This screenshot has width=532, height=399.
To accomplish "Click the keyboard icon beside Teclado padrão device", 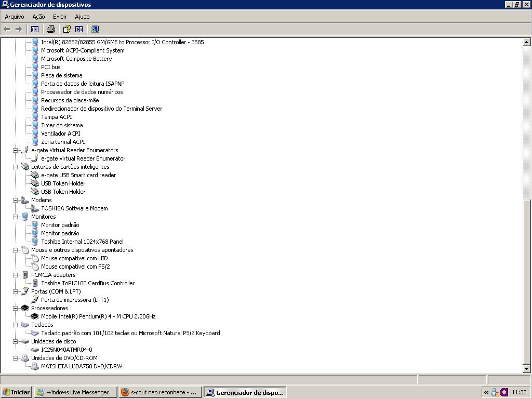I will coord(35,333).
